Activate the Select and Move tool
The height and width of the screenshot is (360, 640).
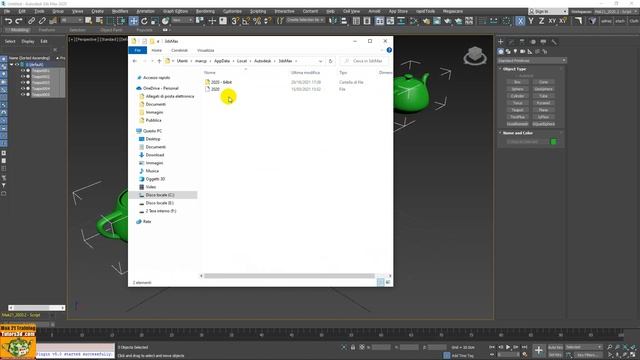tap(133, 21)
